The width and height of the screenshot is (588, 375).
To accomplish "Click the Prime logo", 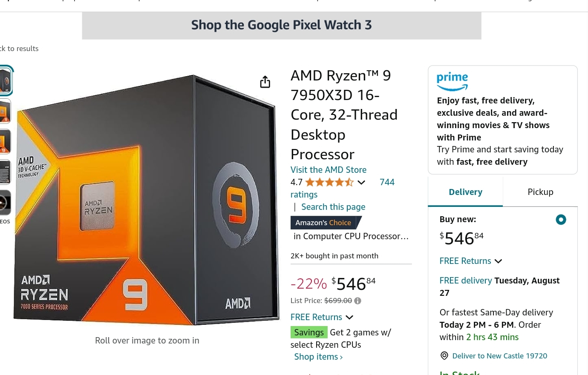I will (452, 81).
